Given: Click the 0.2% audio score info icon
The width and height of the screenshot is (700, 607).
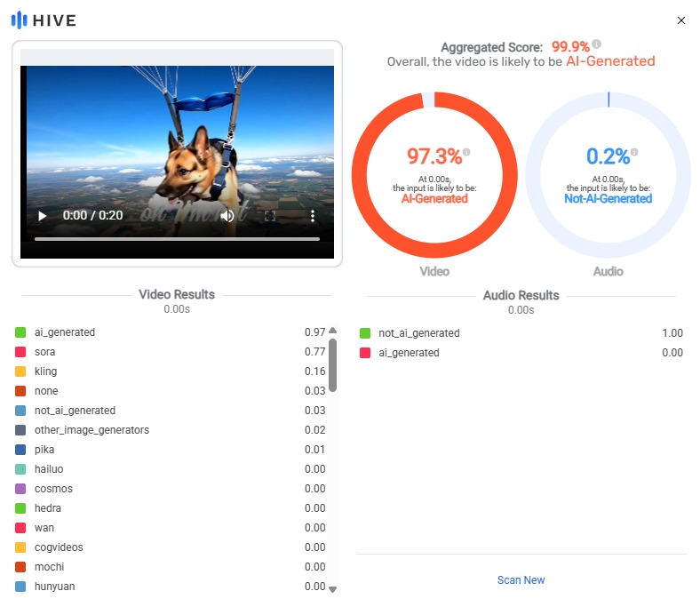Looking at the screenshot, I should 634,152.
